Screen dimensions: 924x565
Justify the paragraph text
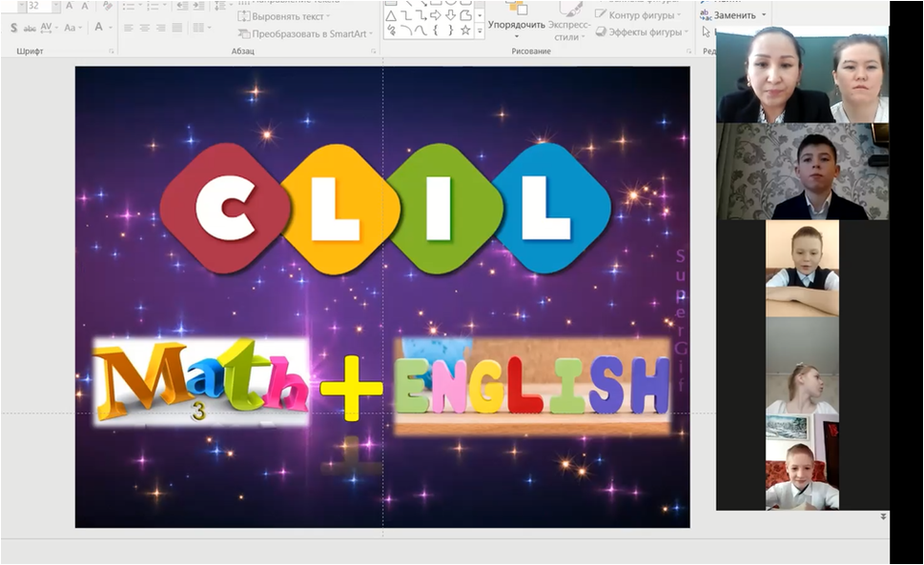178,29
